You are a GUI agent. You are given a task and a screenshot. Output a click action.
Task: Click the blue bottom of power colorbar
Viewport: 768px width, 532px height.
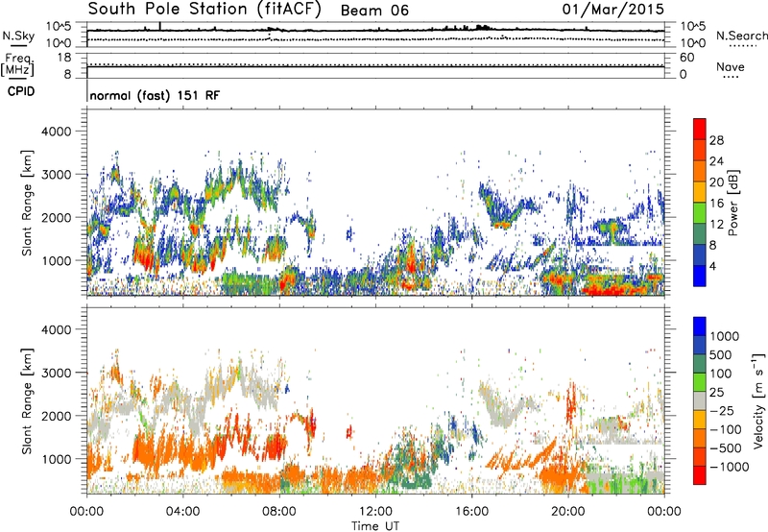[700, 276]
